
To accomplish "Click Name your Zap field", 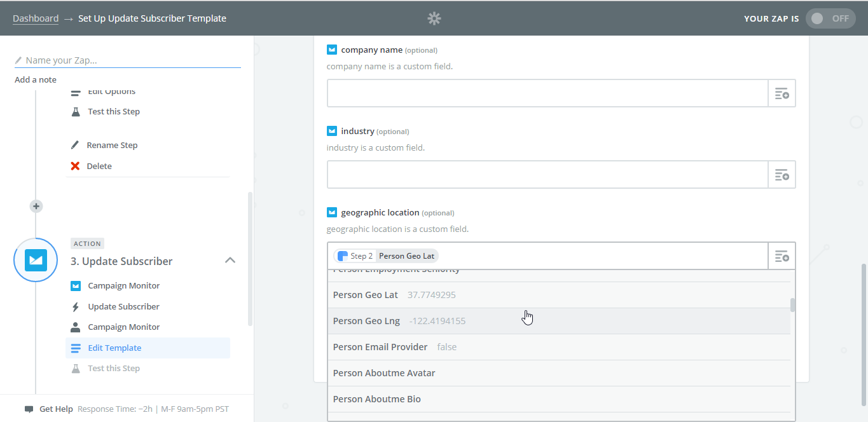I will [127, 60].
